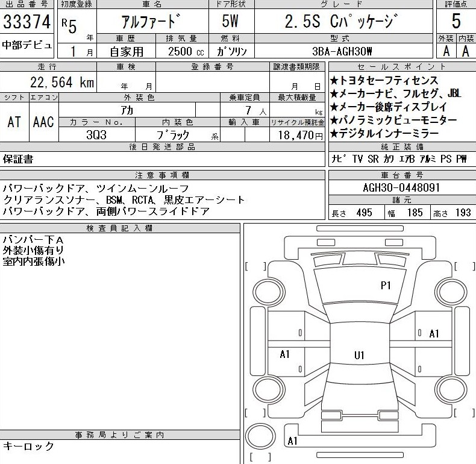476x464 pixels.
Task: Click the P1 mark on the hood
Action: click(x=386, y=286)
